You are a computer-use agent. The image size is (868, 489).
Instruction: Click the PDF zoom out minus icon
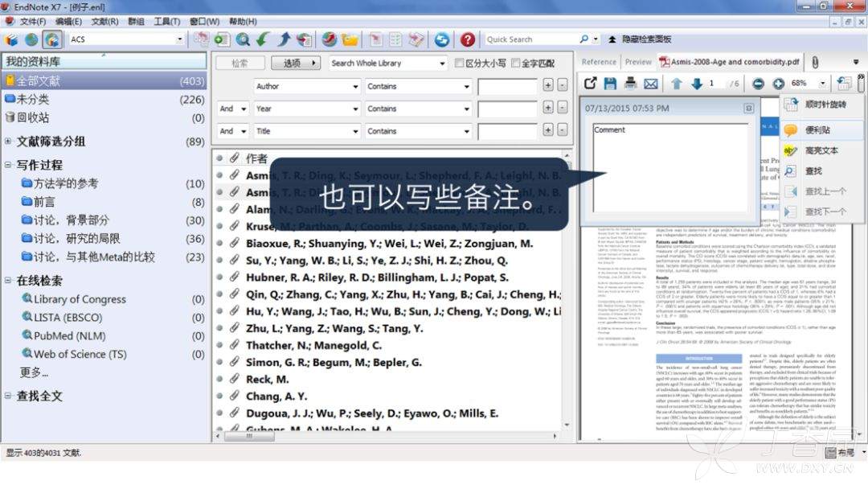[x=759, y=83]
